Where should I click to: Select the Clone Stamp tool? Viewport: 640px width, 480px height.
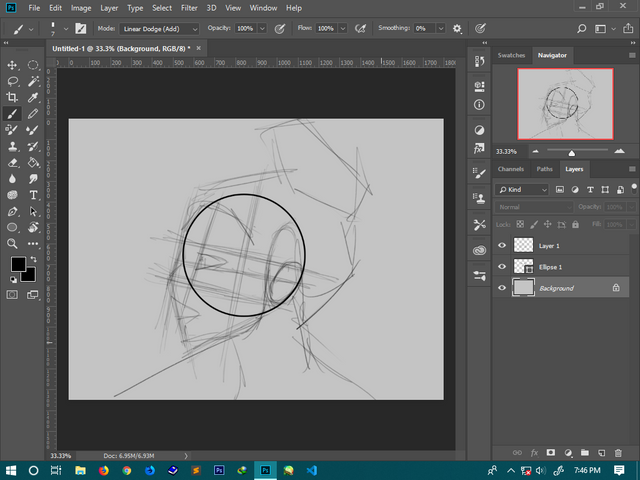coord(12,147)
